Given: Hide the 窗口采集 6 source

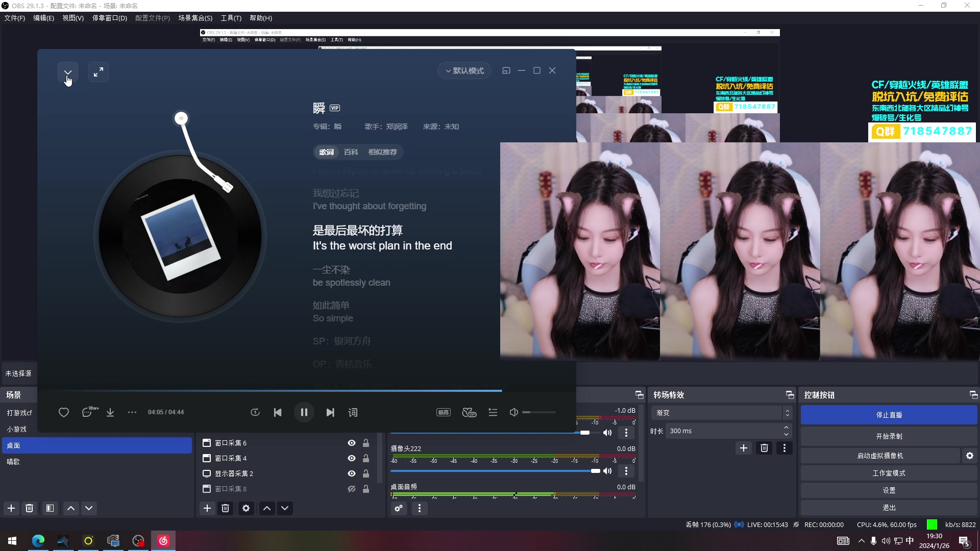Looking at the screenshot, I should click(x=352, y=443).
